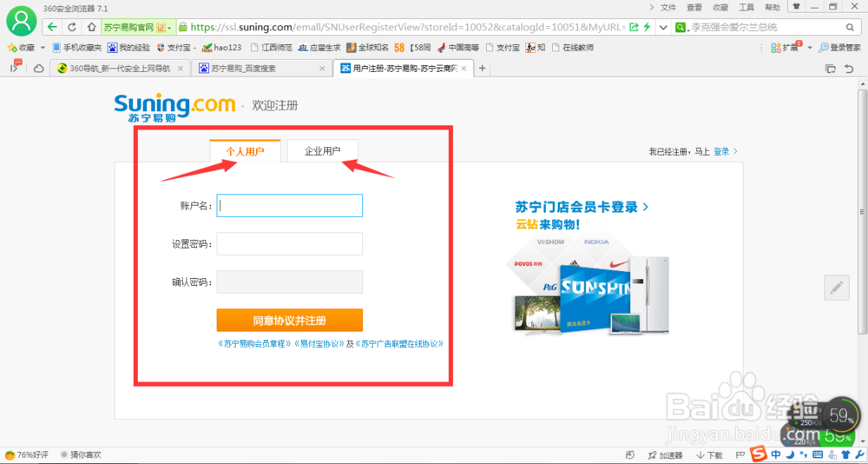Click the sidebar toggle icon left of tabs
This screenshot has width=868, height=464.
coord(16,68)
